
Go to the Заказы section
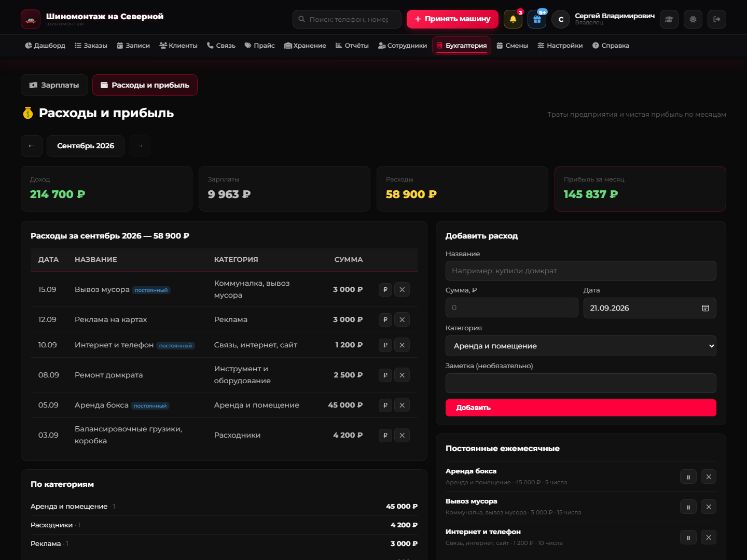[x=91, y=46]
